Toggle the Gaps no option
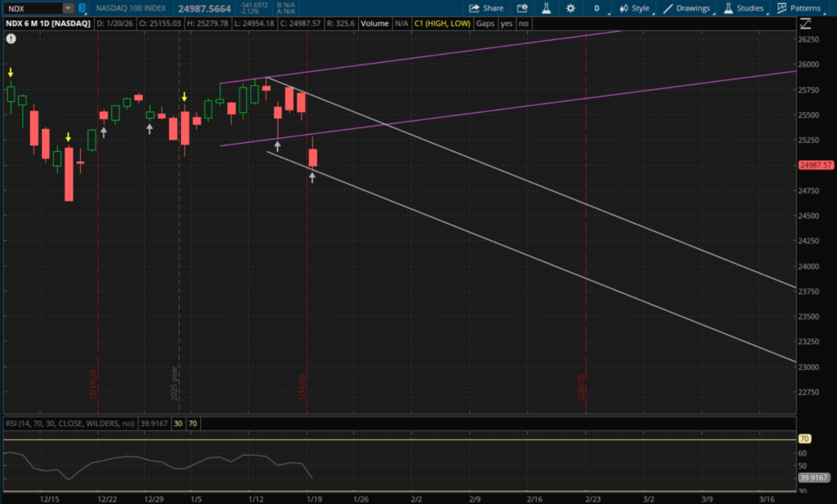The image size is (837, 504). coord(523,24)
